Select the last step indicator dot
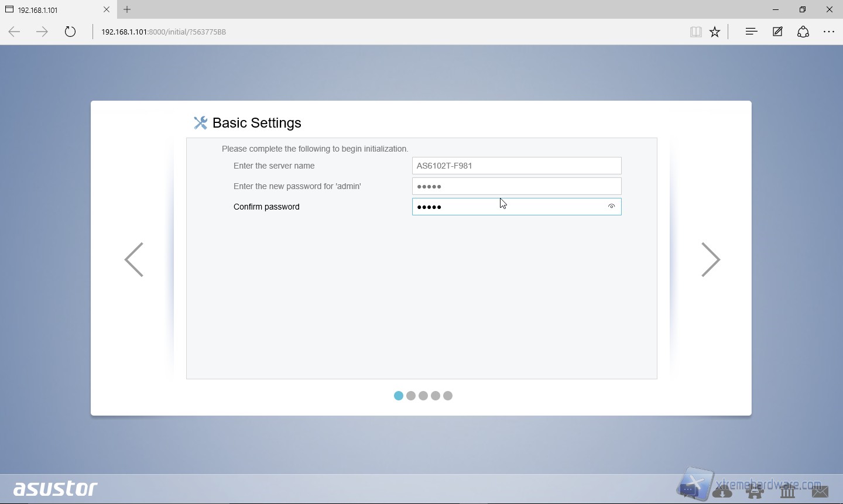The image size is (843, 504). (448, 396)
